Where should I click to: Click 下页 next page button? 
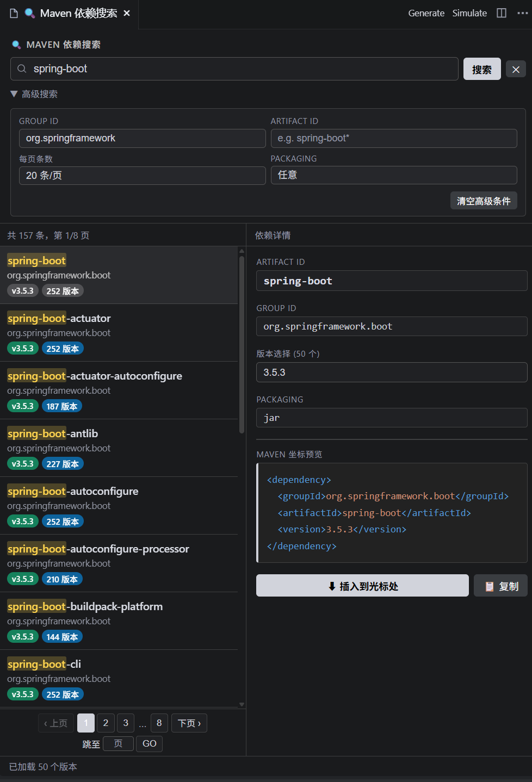[189, 723]
